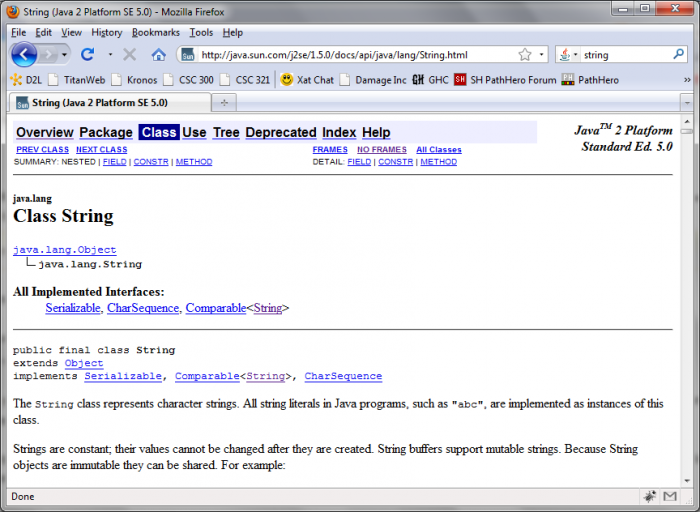Click the Sun site identity icon in address bar
700x512 pixels.
pos(188,55)
